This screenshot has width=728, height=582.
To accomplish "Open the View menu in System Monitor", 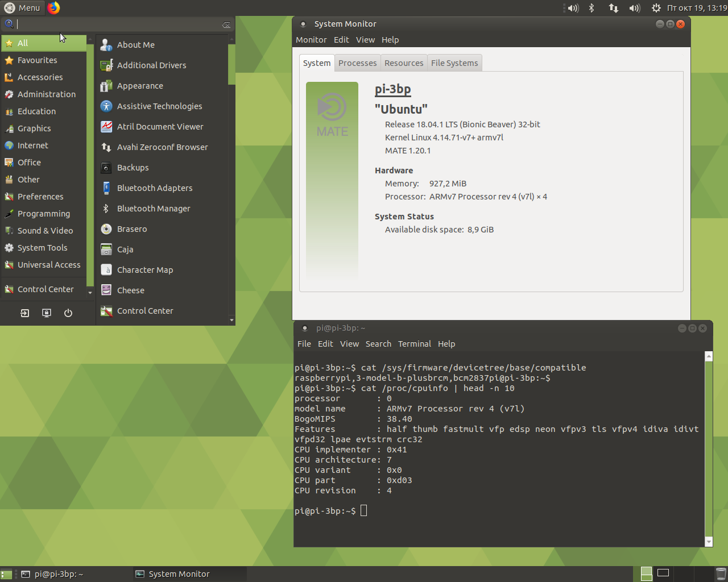I will point(365,40).
